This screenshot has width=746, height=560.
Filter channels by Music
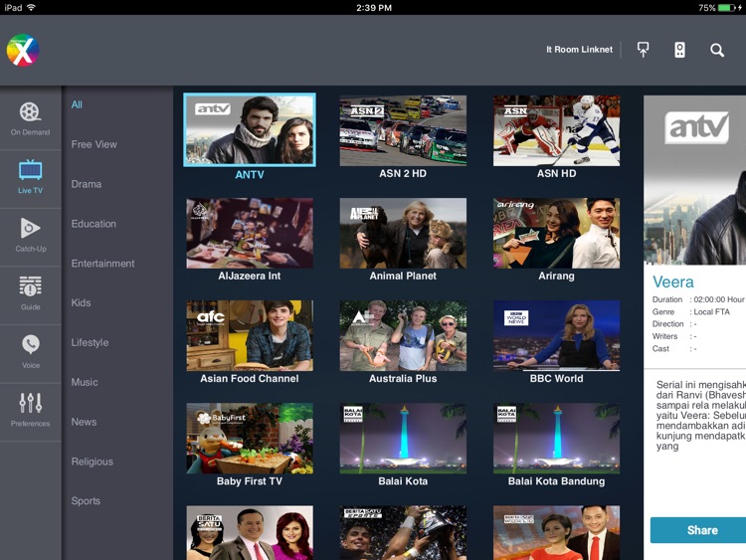85,382
